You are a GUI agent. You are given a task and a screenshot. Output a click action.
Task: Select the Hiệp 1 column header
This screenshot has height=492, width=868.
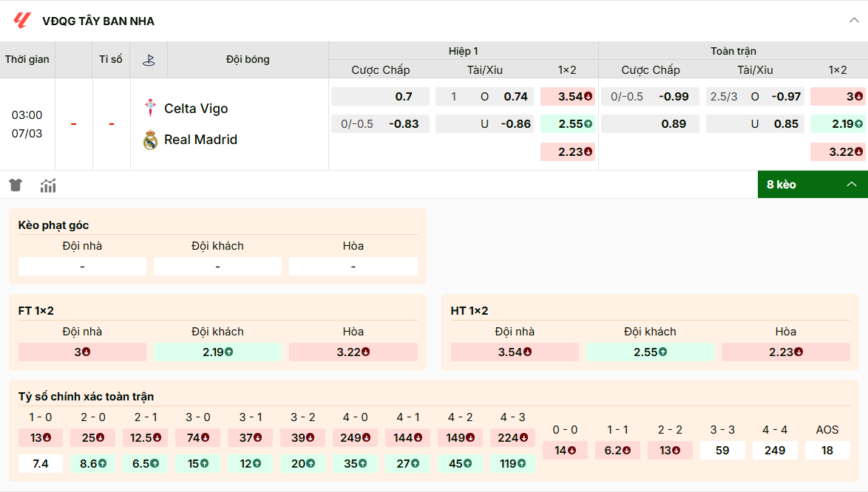pyautogui.click(x=464, y=51)
